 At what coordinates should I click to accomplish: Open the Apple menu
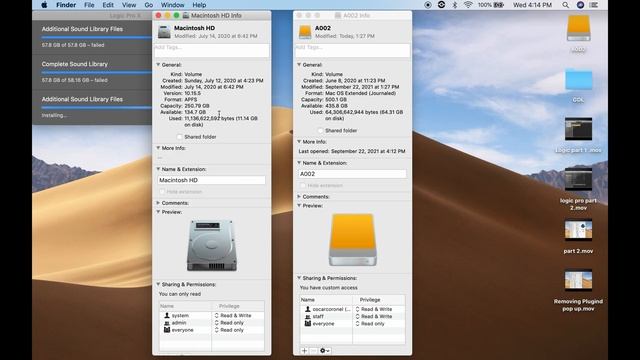(44, 5)
